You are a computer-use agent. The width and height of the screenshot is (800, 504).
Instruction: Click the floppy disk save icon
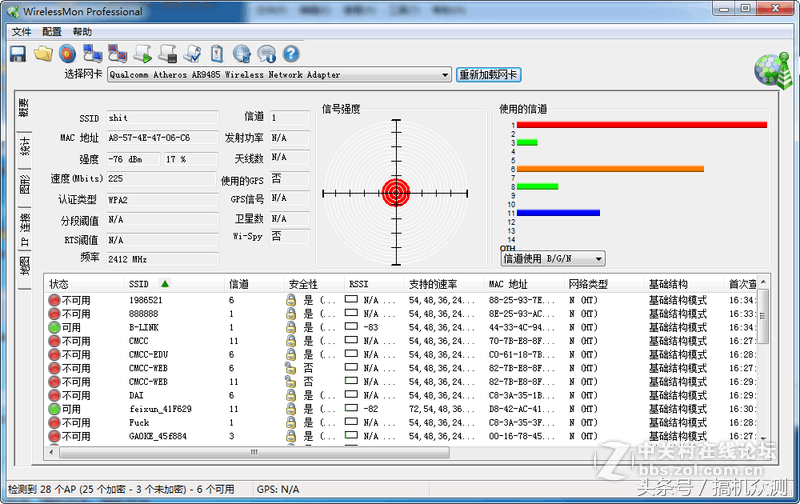[18, 54]
